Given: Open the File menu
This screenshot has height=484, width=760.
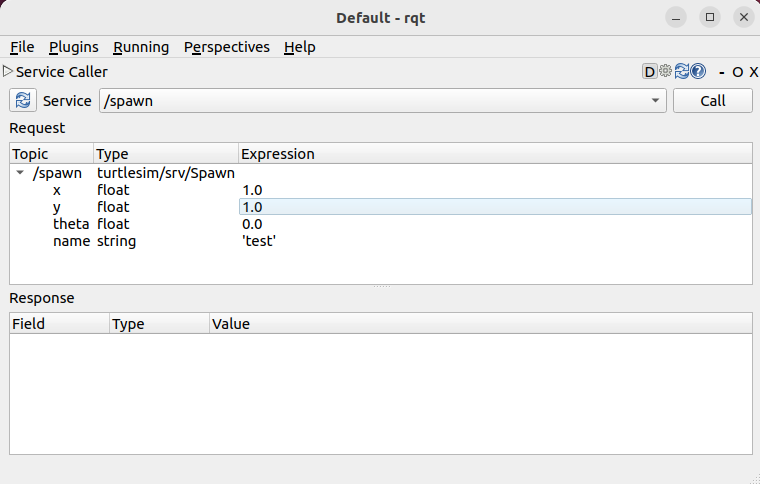Looking at the screenshot, I should click(x=22, y=47).
